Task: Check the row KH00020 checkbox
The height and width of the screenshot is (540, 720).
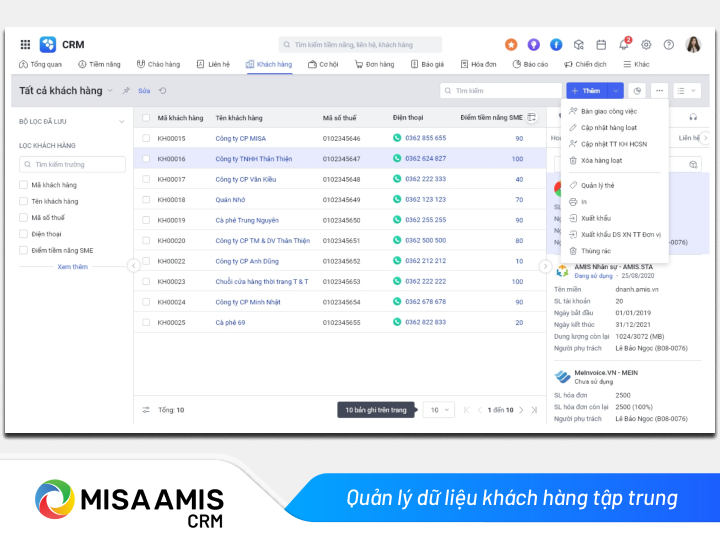Action: point(146,241)
